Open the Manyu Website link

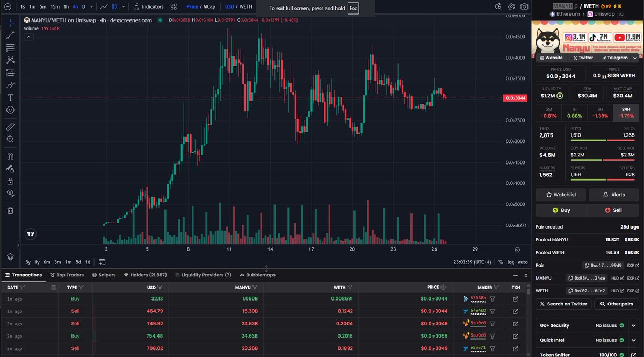(x=551, y=58)
